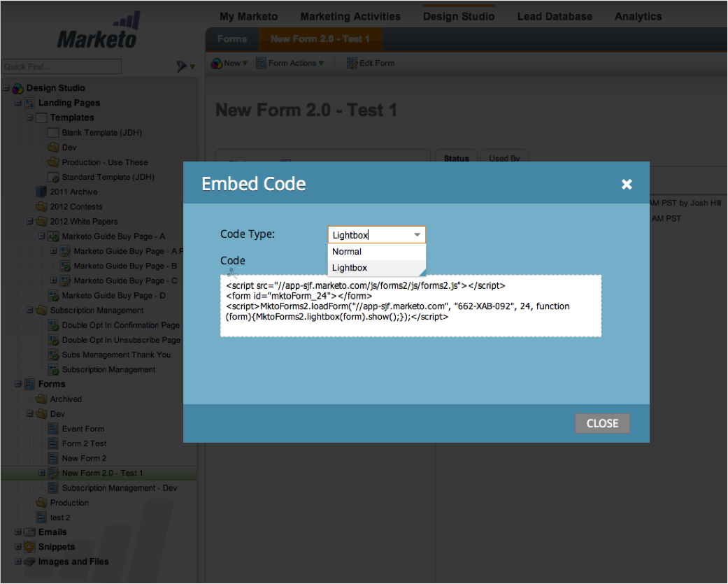
Task: Choose Lightbox option in dropdown list
Action: coord(350,268)
